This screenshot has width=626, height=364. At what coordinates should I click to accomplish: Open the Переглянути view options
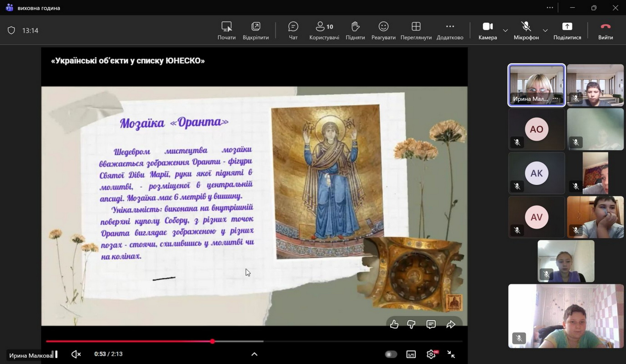coord(416,30)
